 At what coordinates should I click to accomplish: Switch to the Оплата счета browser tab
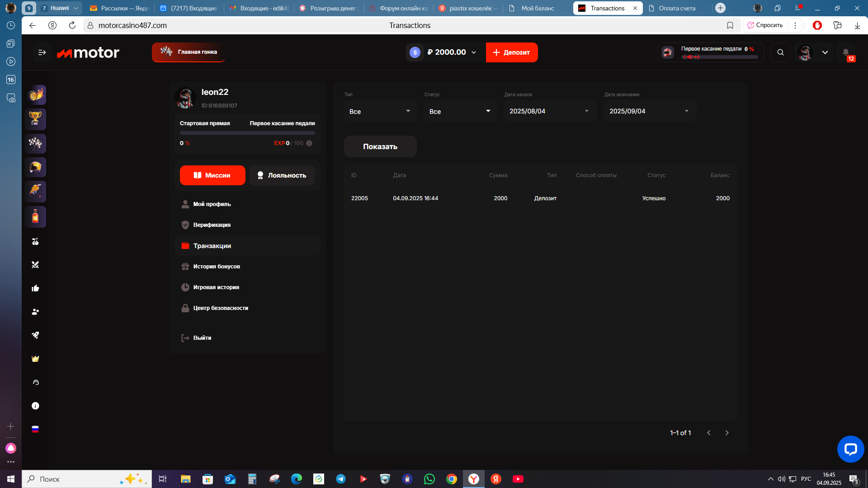click(676, 8)
